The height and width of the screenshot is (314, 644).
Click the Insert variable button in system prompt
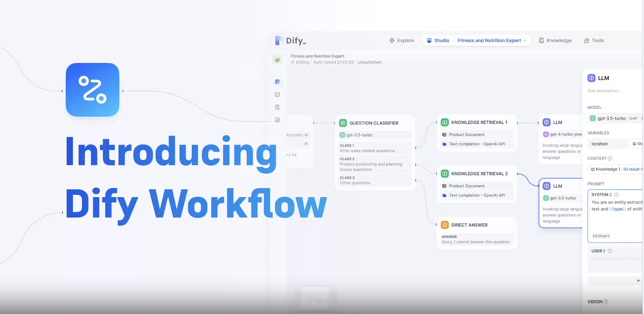pos(601,236)
